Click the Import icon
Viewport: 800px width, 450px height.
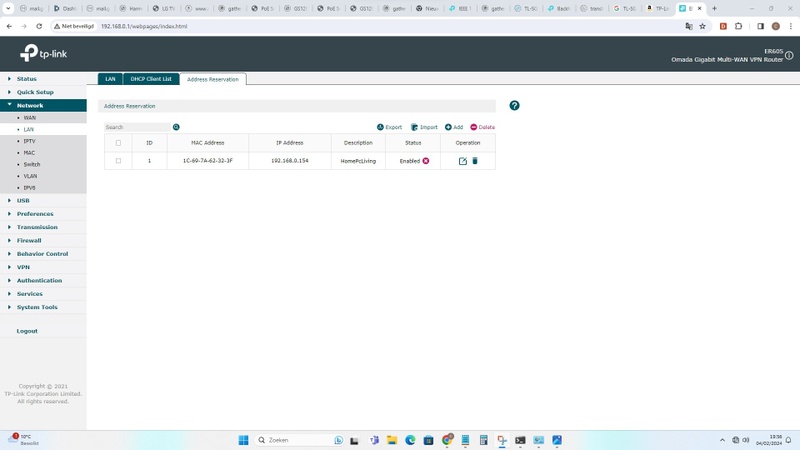click(414, 127)
